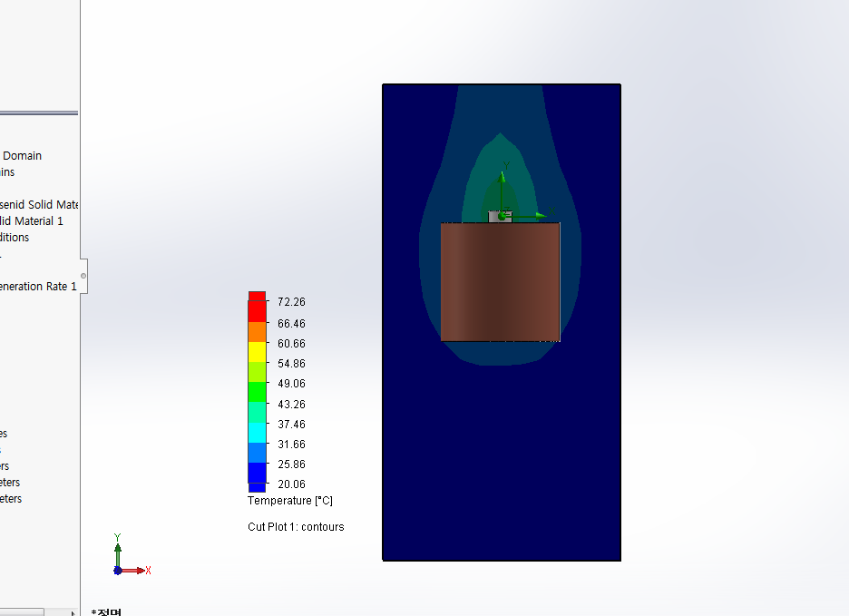Click the blue origin of the view triad
This screenshot has height=616, width=849.
tap(118, 571)
